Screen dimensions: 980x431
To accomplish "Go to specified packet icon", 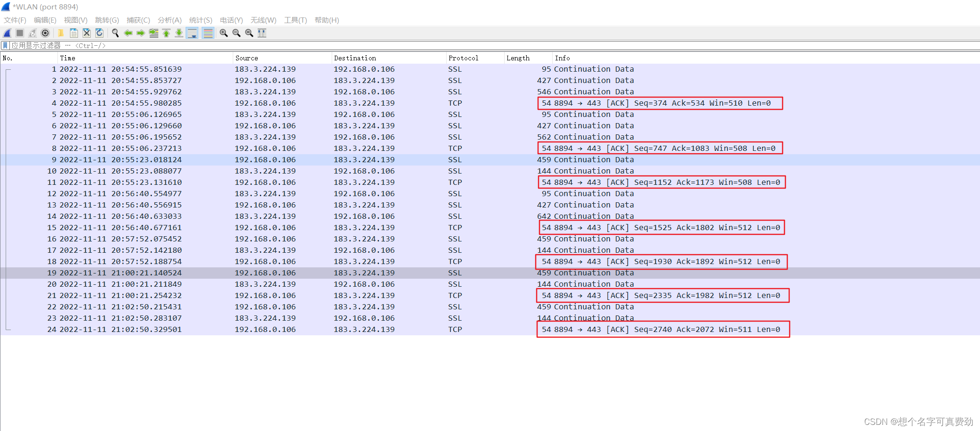I will pos(154,33).
